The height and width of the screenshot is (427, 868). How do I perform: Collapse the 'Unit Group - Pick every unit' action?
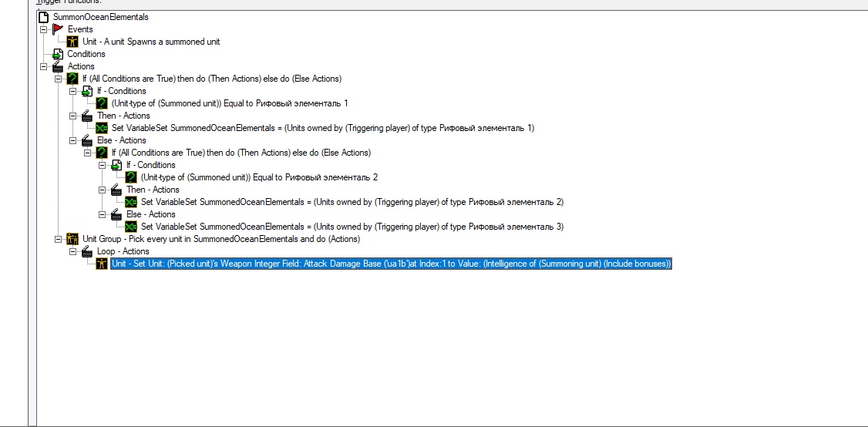58,239
